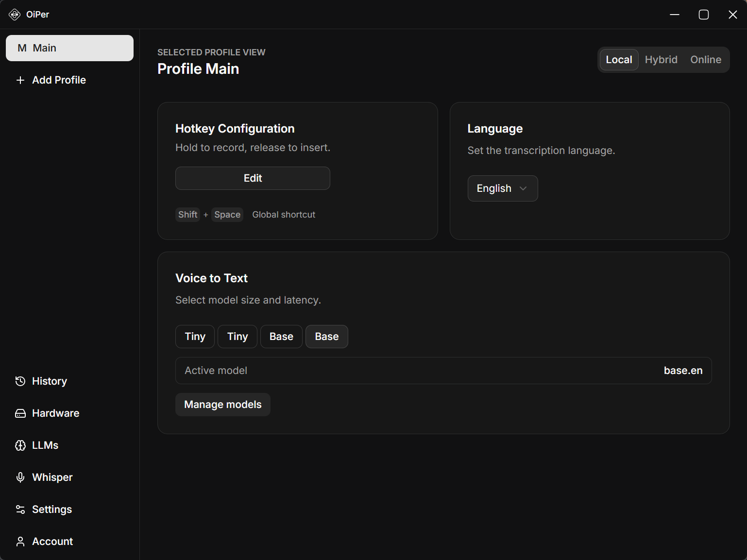Click the OiPer logo in title bar
The image size is (747, 560).
pyautogui.click(x=15, y=15)
